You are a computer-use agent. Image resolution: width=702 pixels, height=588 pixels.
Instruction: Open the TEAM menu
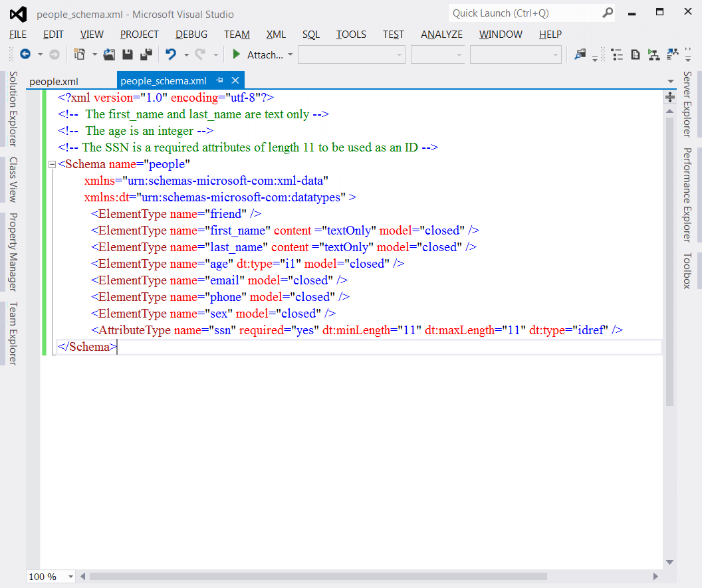[237, 35]
